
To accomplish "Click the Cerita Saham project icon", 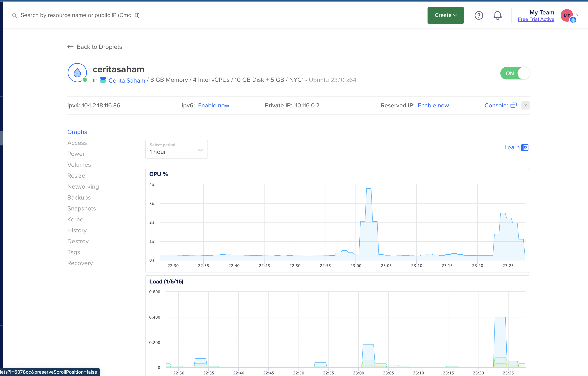I will pos(103,80).
